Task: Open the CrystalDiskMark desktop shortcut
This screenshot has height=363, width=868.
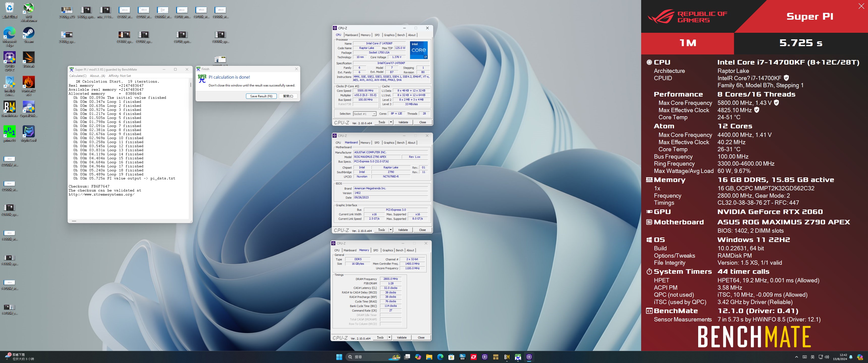Action: pos(29,109)
